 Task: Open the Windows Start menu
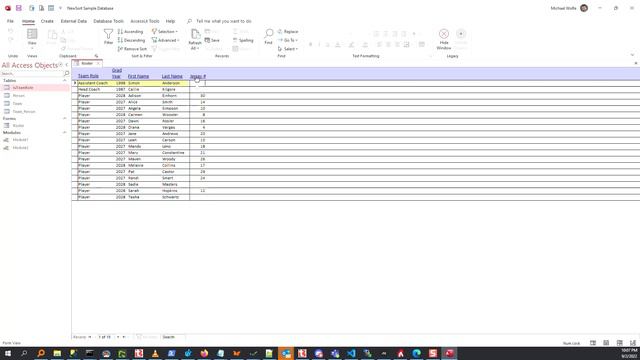tap(7, 353)
